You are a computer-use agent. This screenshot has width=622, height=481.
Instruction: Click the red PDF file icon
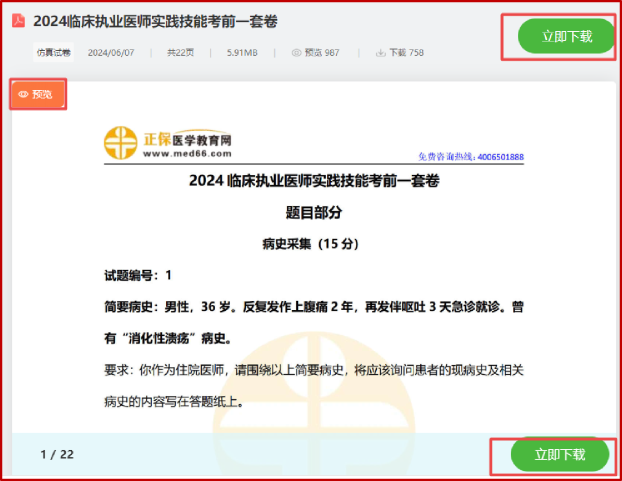point(18,21)
